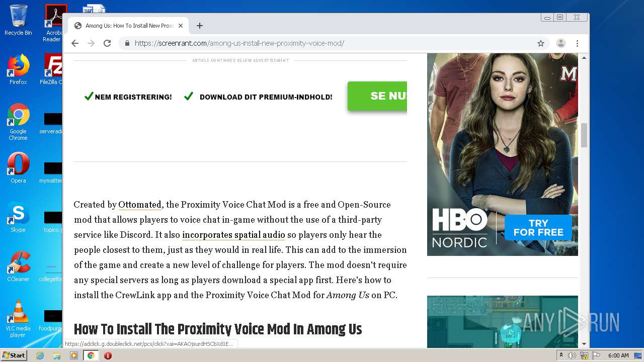Open a new tab with the plus button

pyautogui.click(x=200, y=26)
